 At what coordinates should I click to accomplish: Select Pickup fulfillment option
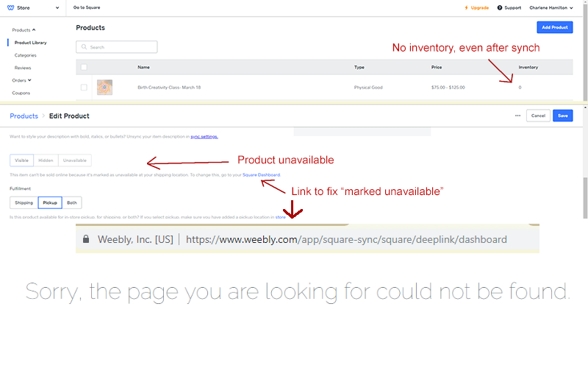[x=50, y=202]
